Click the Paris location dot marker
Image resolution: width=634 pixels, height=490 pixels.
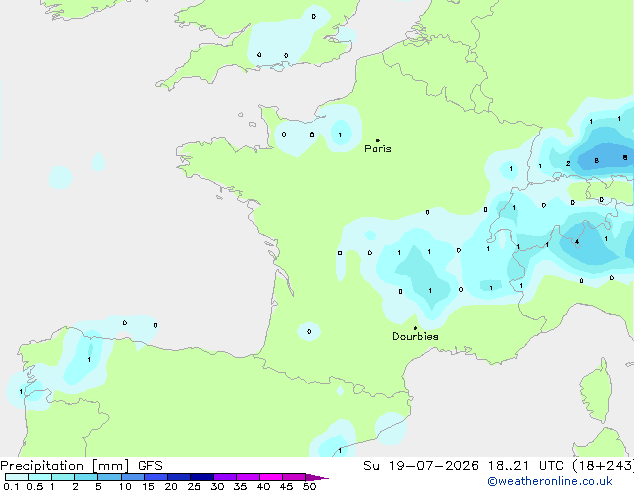pyautogui.click(x=378, y=140)
